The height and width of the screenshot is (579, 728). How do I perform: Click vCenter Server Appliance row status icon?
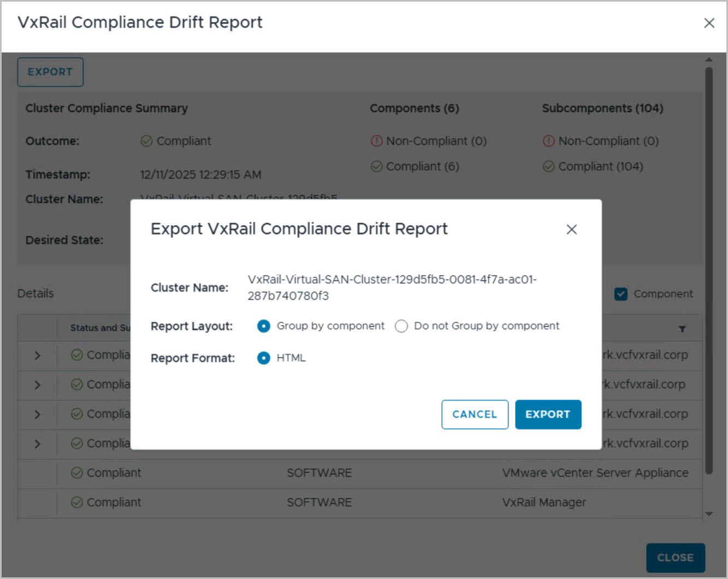coord(77,472)
